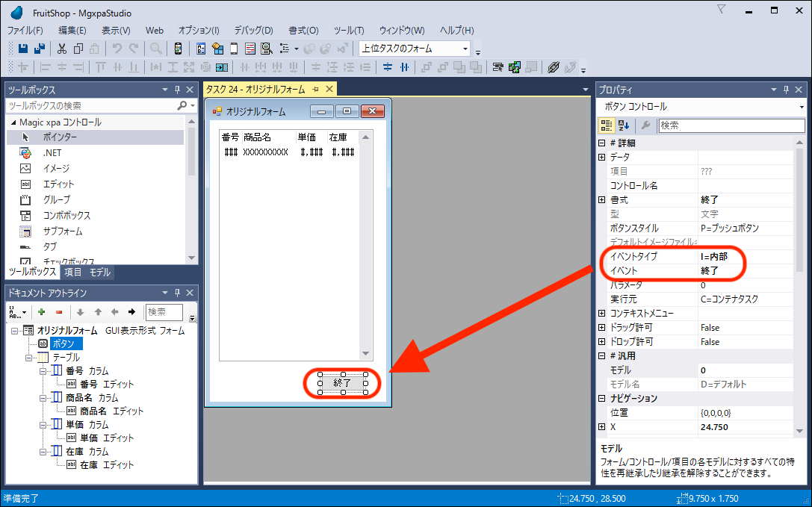The image size is (812, 507).
Task: Click the 終了 button on the form
Action: pos(342,383)
